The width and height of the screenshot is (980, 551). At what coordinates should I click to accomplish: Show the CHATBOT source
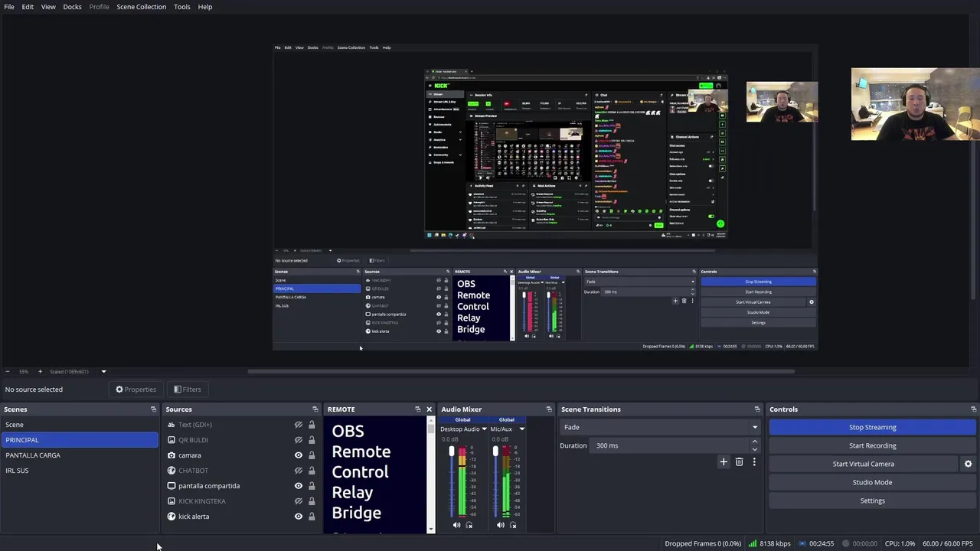point(299,471)
